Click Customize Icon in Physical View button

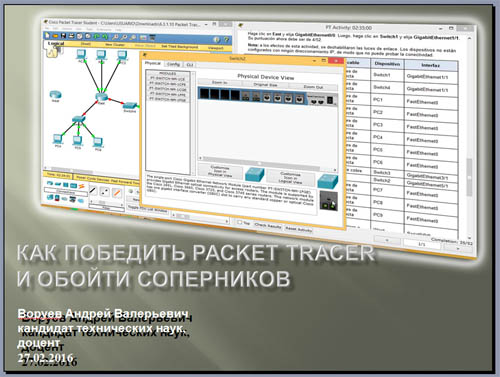(x=220, y=171)
